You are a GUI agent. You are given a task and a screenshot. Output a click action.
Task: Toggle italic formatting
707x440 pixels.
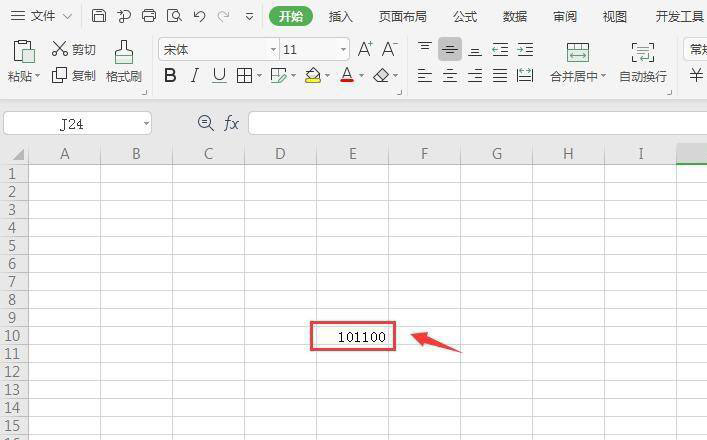195,75
